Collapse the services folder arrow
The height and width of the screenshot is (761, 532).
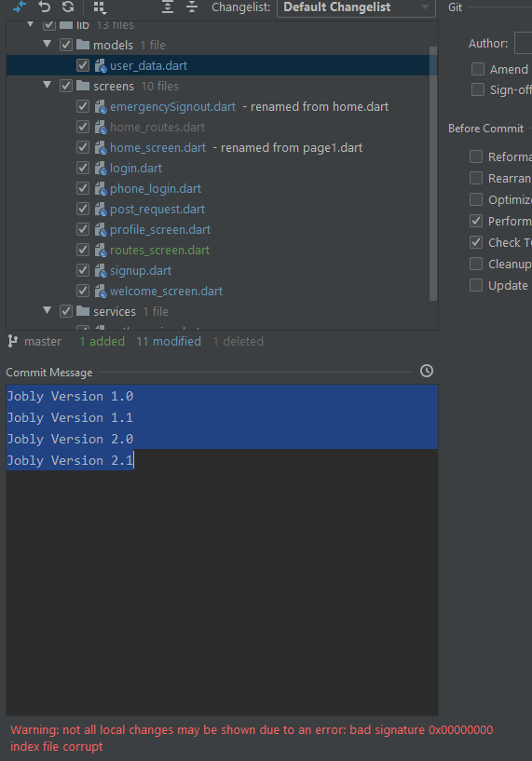48,310
